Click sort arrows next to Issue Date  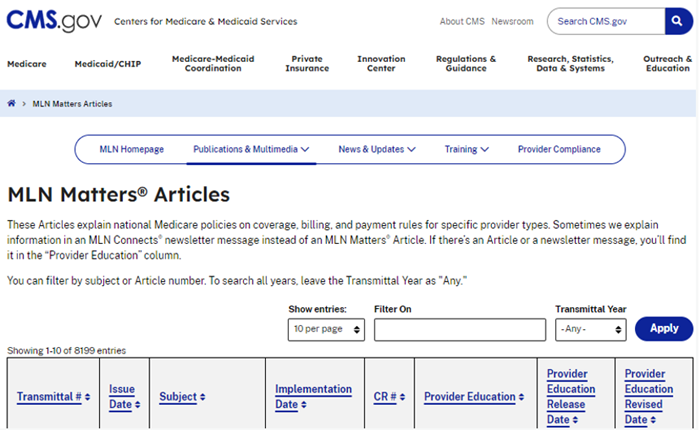coord(138,405)
